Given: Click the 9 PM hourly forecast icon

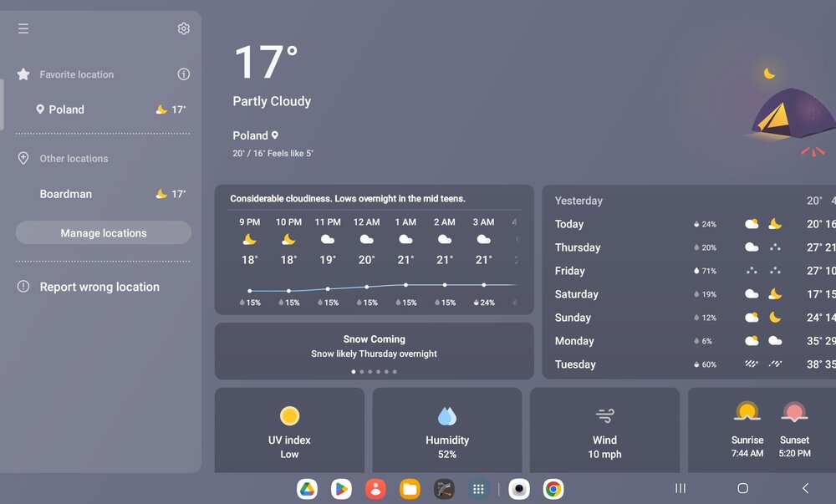Looking at the screenshot, I should (x=249, y=240).
